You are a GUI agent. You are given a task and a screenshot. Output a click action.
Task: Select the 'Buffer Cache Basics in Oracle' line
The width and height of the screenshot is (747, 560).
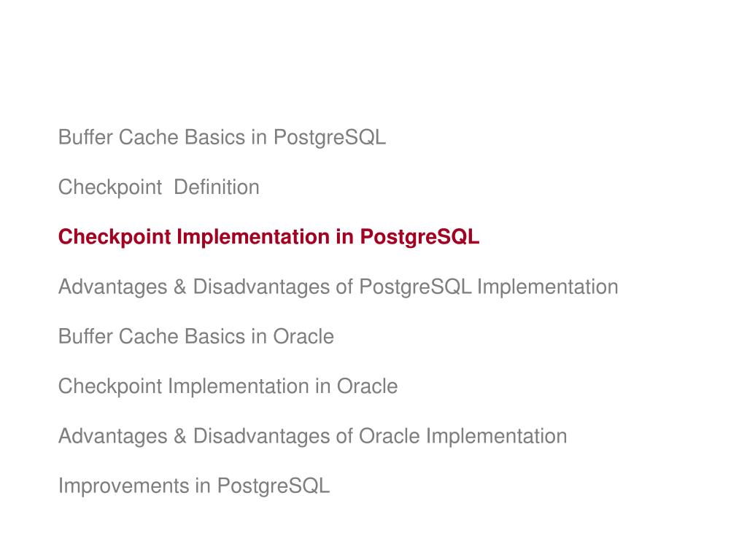(196, 336)
